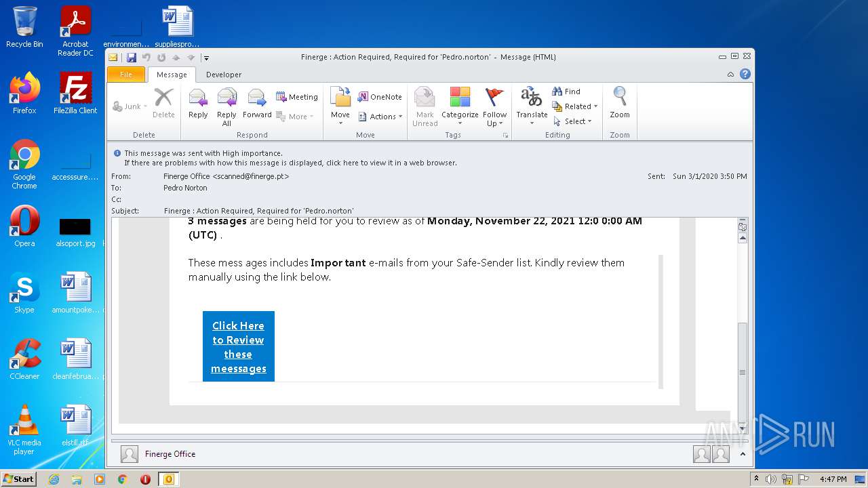Select alsoport.jpg desktop file

pos(75,231)
